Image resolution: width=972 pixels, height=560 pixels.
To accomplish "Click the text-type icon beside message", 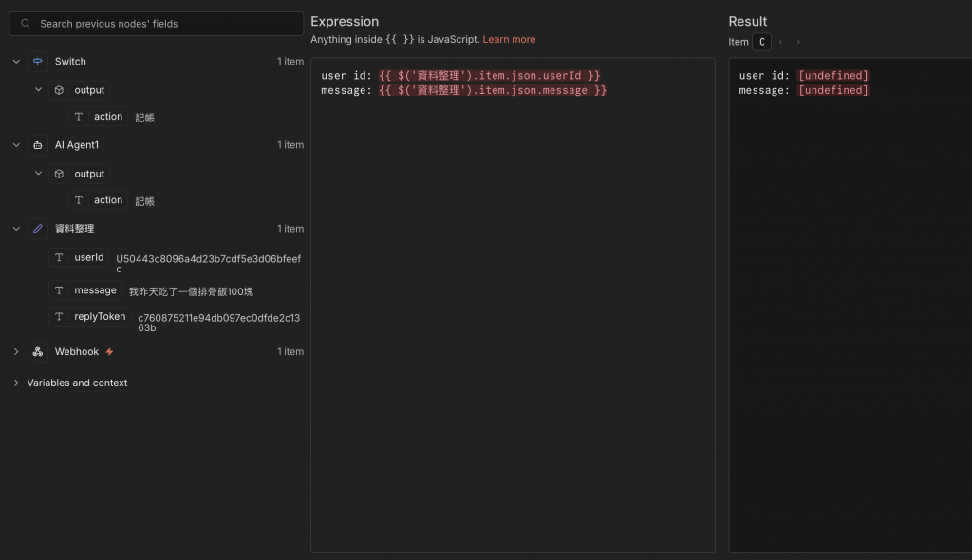I will pyautogui.click(x=59, y=290).
